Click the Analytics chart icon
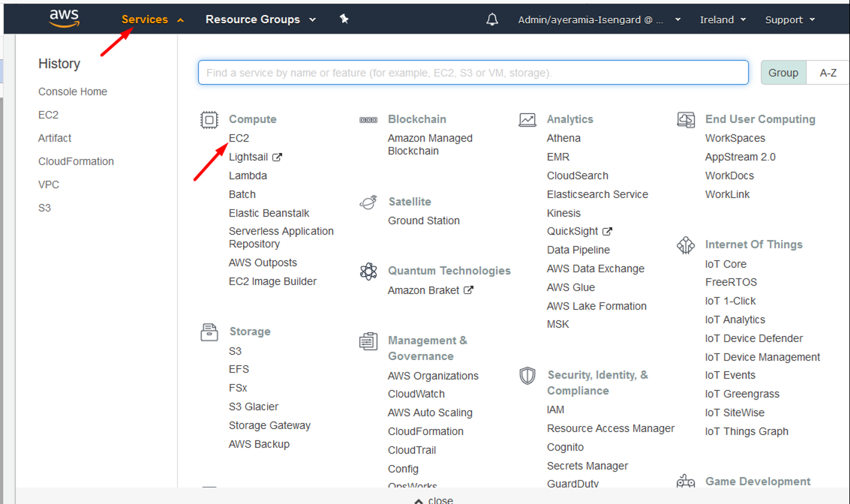 (527, 120)
